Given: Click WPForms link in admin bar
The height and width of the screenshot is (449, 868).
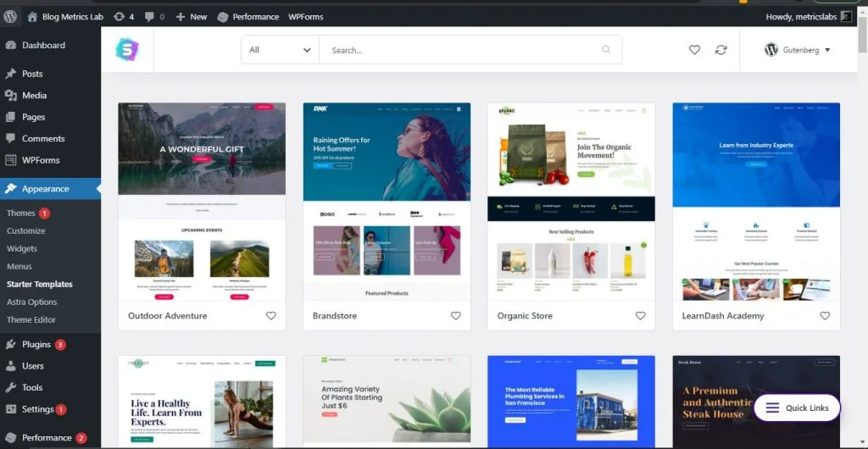Looking at the screenshot, I should point(305,17).
